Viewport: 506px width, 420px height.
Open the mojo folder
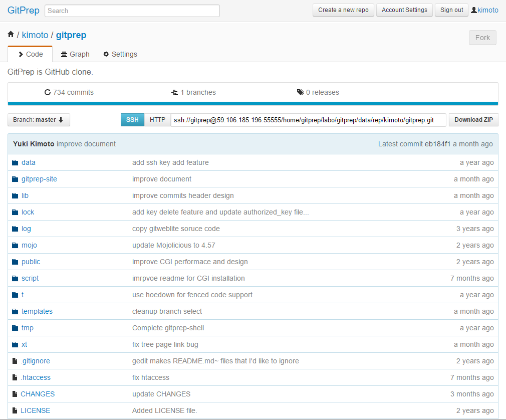pyautogui.click(x=29, y=245)
